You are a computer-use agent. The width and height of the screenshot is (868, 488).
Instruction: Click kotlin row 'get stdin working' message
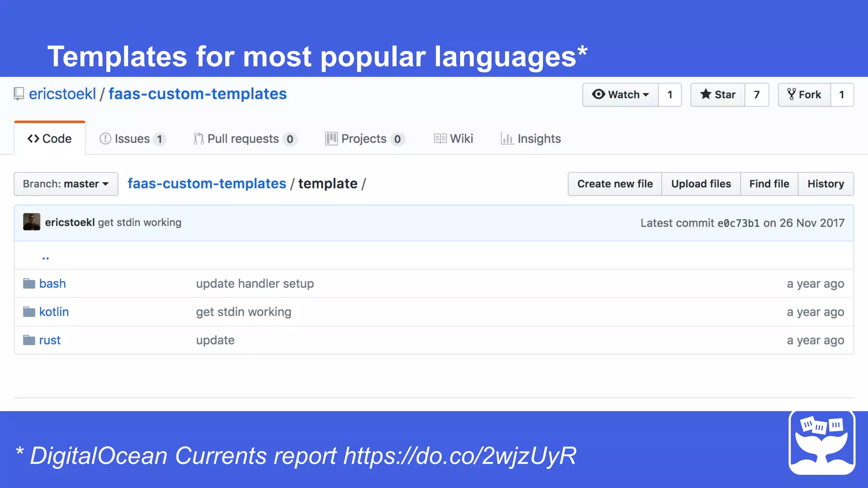pos(243,312)
